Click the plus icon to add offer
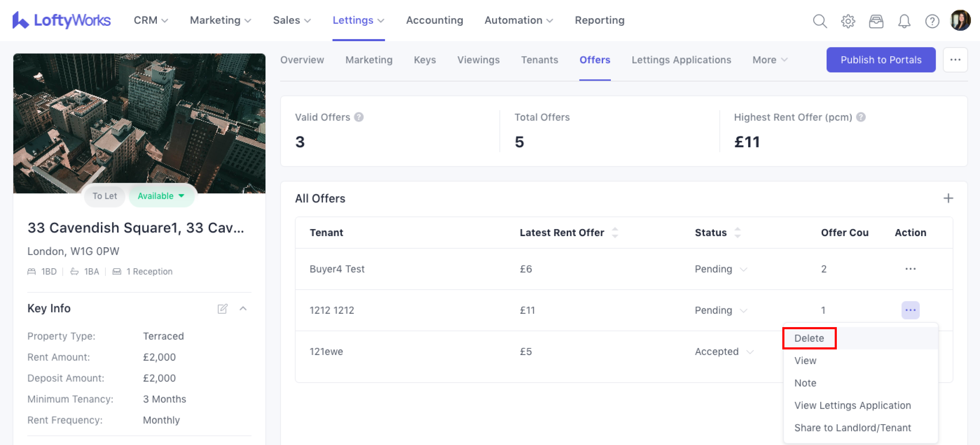The width and height of the screenshot is (980, 445). click(x=948, y=198)
